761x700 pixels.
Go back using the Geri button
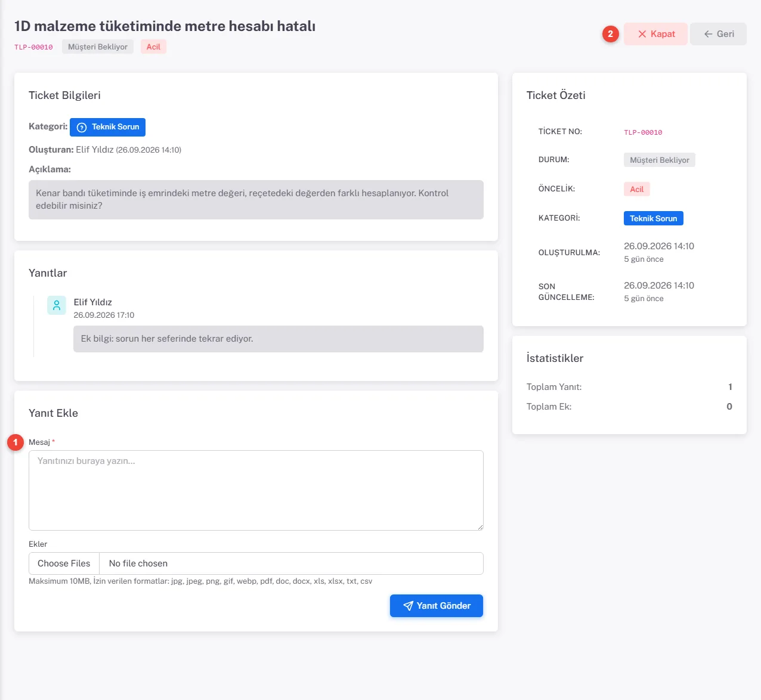718,34
